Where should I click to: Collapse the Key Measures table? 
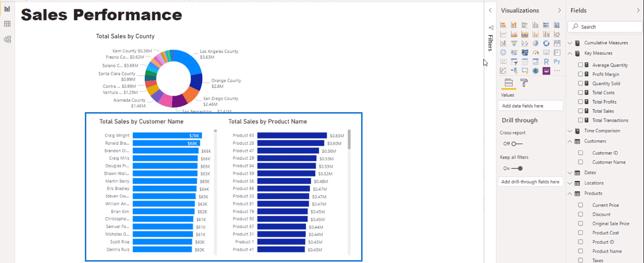click(570, 53)
